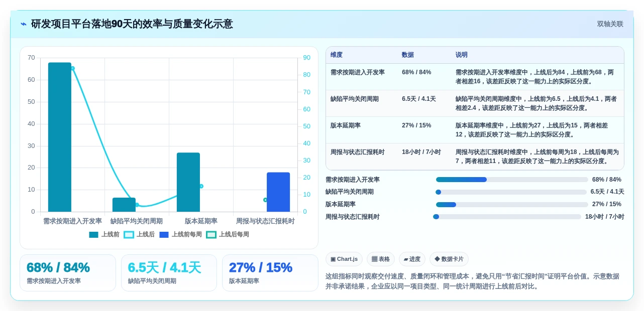Click the line point above 版本延期率 bar

pos(201,186)
